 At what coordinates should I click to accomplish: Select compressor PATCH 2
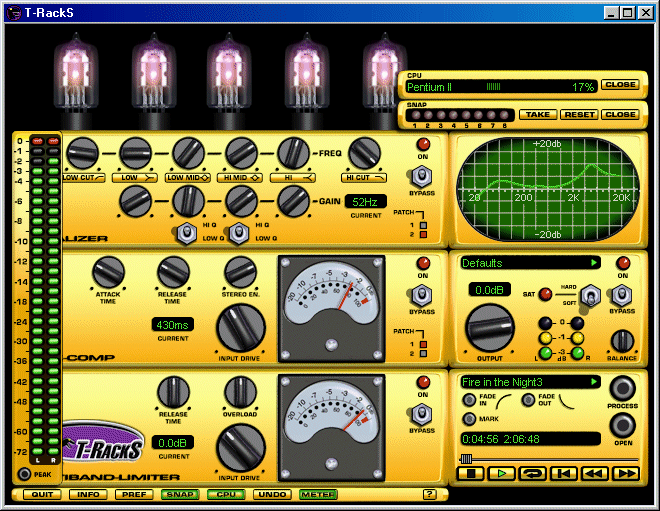(x=423, y=354)
